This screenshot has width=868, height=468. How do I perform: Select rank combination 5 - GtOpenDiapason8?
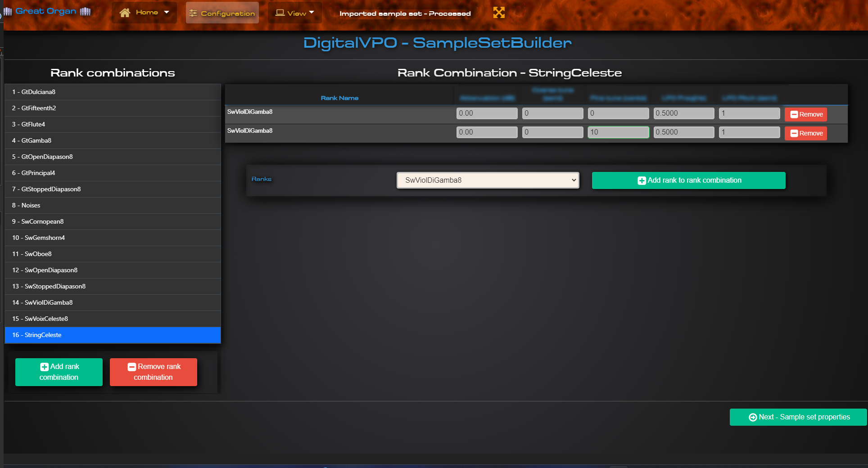(113, 157)
